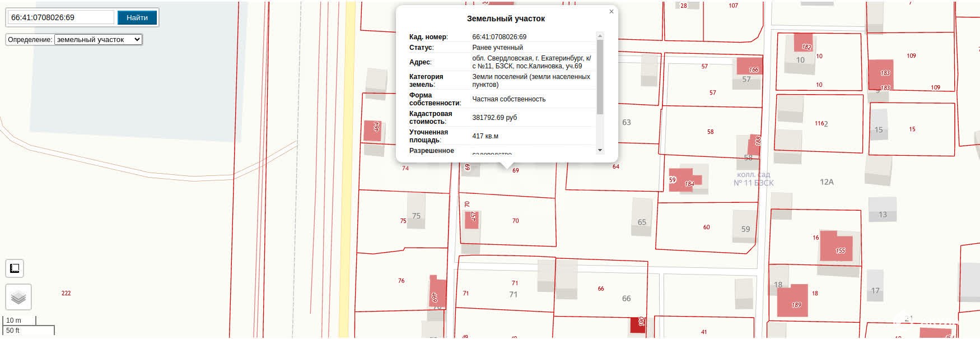Open the Определение type dropdown
Viewport: 980px width, 339px height.
tap(98, 40)
